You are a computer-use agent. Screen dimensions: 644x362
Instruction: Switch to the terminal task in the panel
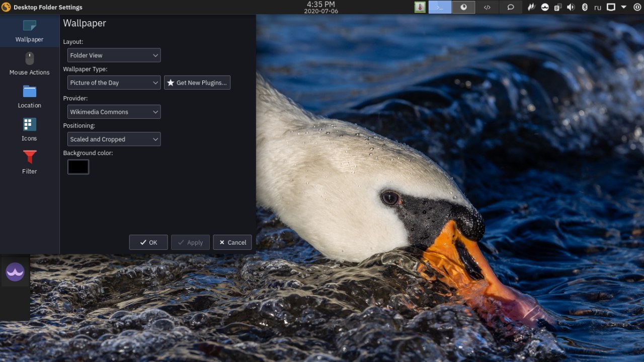tap(440, 7)
